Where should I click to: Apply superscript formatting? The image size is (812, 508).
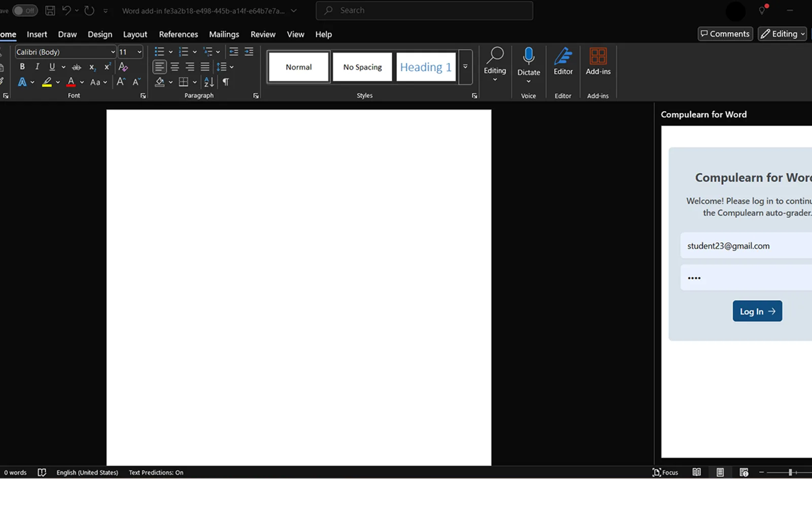(x=107, y=67)
